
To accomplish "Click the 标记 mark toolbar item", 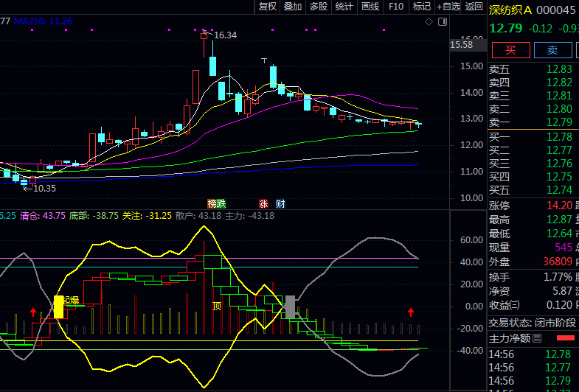I will (x=422, y=7).
